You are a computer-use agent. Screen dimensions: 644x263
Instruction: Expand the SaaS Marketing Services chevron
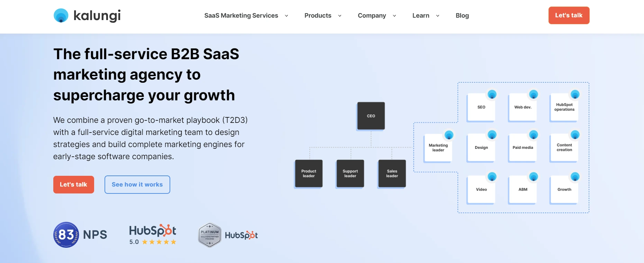[287, 16]
